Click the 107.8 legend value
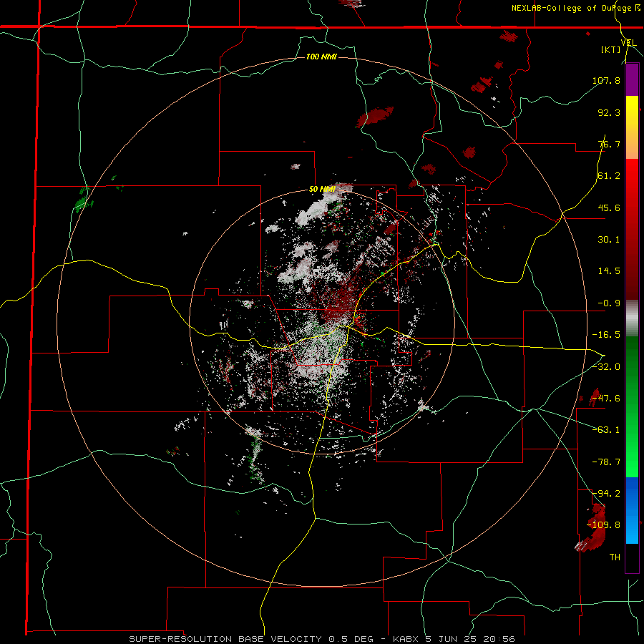Image resolution: width=644 pixels, height=644 pixels. pyautogui.click(x=606, y=80)
